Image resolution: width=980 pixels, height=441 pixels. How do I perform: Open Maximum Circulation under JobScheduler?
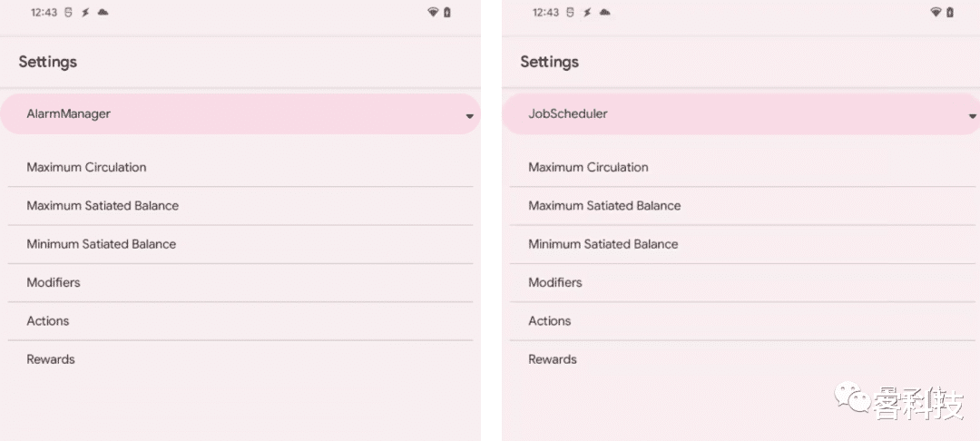(x=588, y=167)
